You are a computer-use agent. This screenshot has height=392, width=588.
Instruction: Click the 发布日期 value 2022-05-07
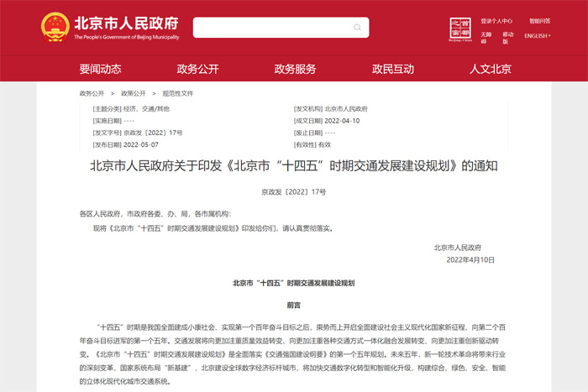click(141, 144)
